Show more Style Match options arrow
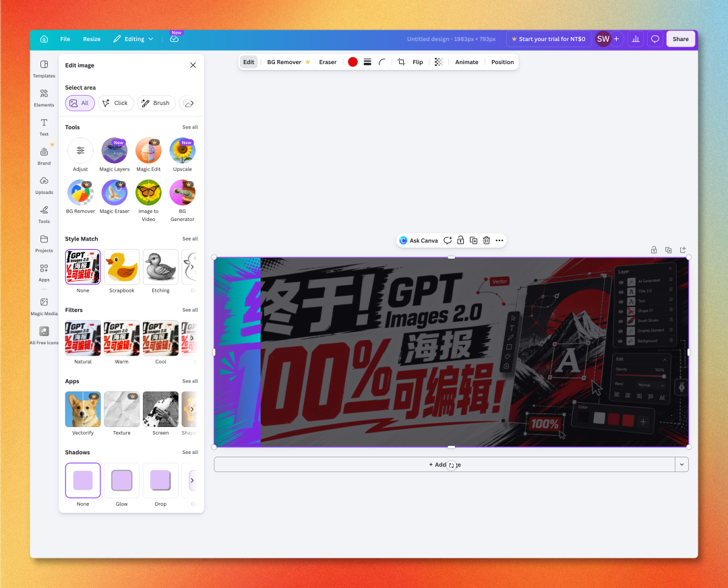Screen dimensions: 728x588 click(x=191, y=267)
